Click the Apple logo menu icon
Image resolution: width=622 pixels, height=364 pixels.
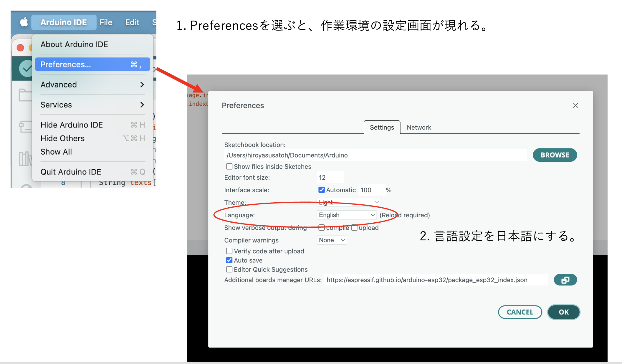(24, 22)
